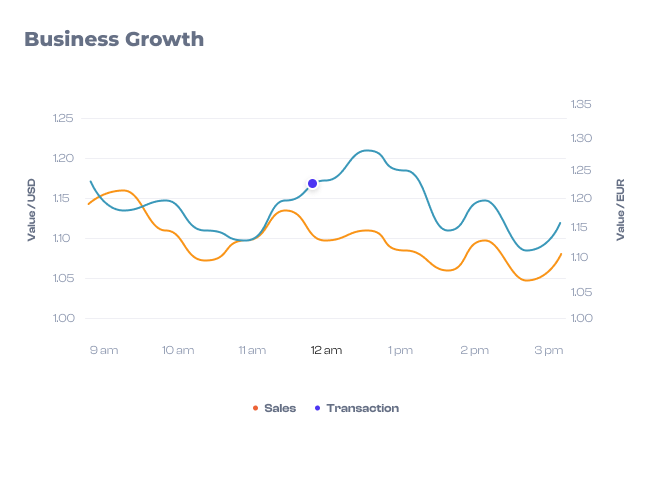This screenshot has width=650, height=490.
Task: Click the Value / USD axis title
Action: coord(31,210)
